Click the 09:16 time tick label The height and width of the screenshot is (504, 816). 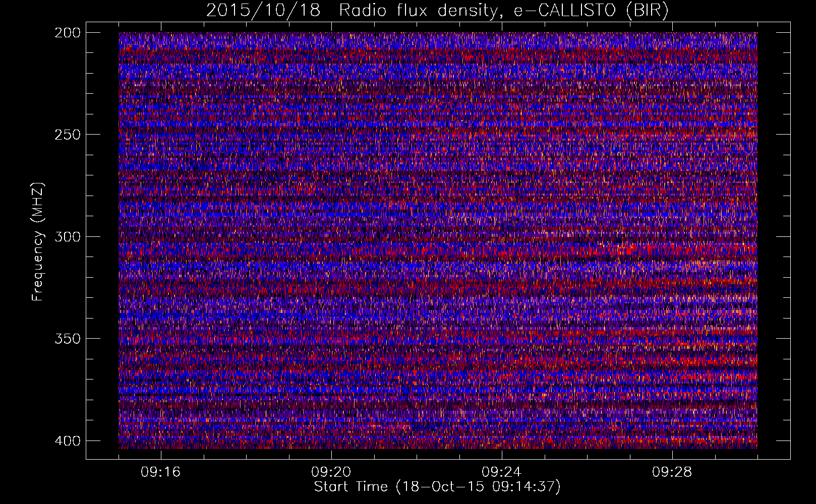coord(161,472)
